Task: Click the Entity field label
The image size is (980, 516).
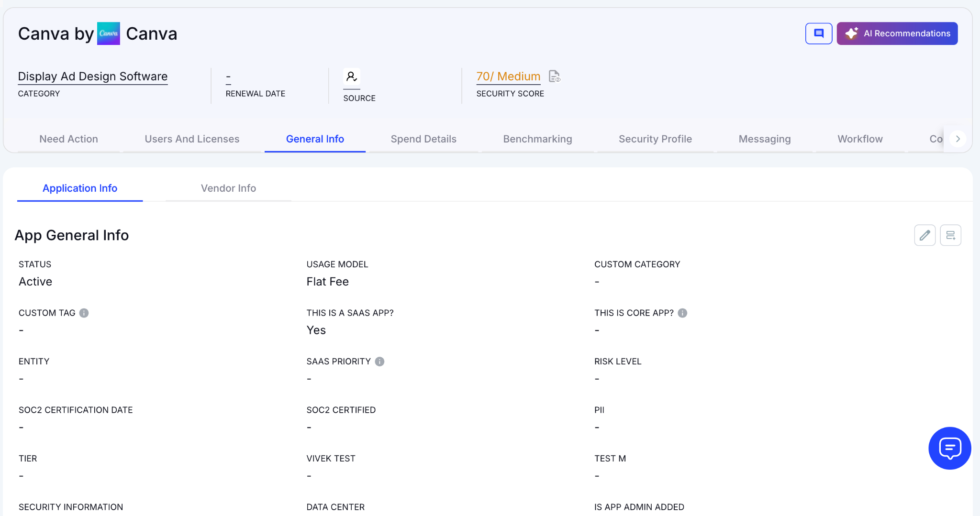Action: pyautogui.click(x=34, y=362)
